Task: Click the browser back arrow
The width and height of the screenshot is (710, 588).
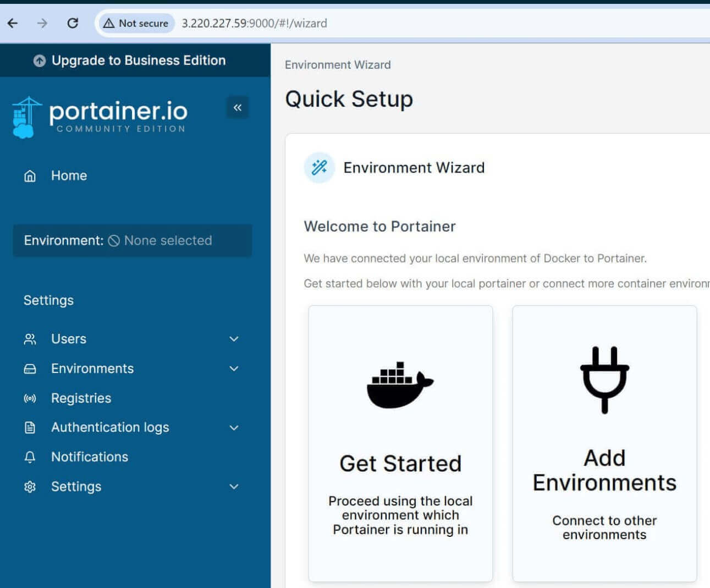Action: tap(13, 23)
